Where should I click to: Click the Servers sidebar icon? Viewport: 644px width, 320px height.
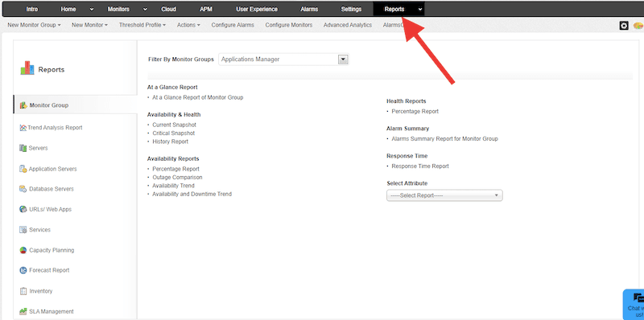[23, 148]
